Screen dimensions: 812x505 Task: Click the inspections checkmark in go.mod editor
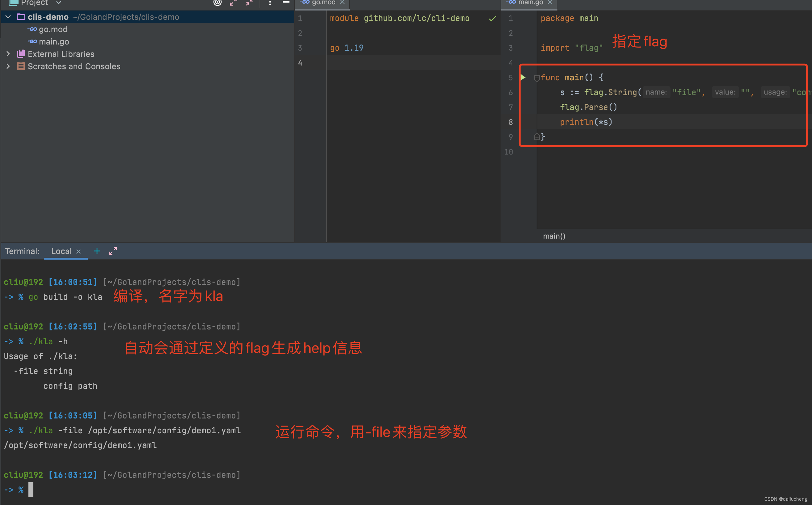(492, 18)
